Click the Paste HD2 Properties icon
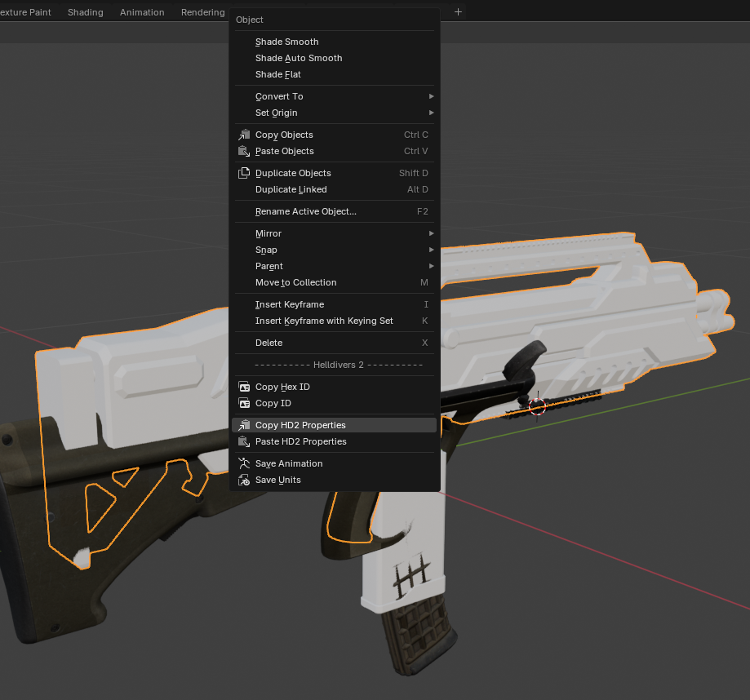 coord(243,441)
